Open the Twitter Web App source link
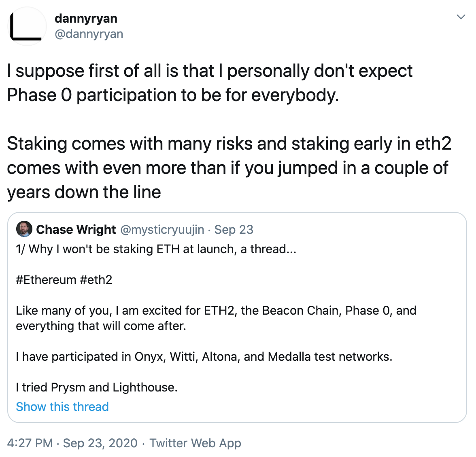The height and width of the screenshot is (457, 476). click(195, 443)
